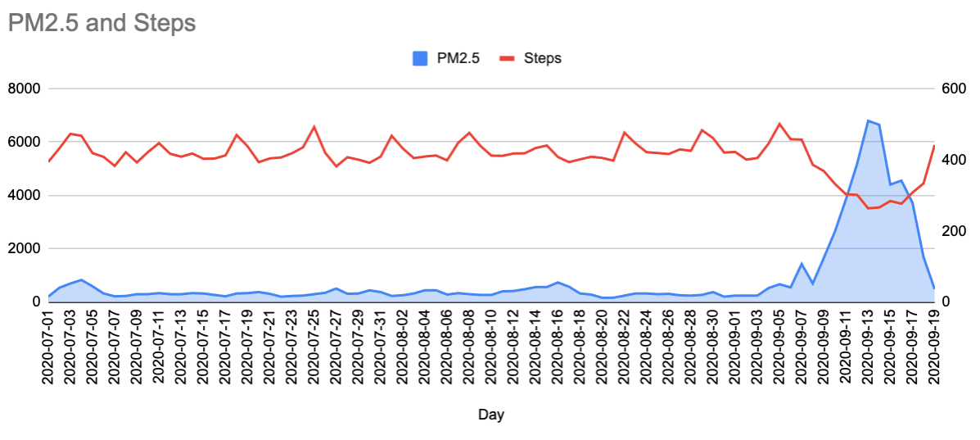
Task: Select the PM2.5 legend label text
Action: click(x=458, y=58)
